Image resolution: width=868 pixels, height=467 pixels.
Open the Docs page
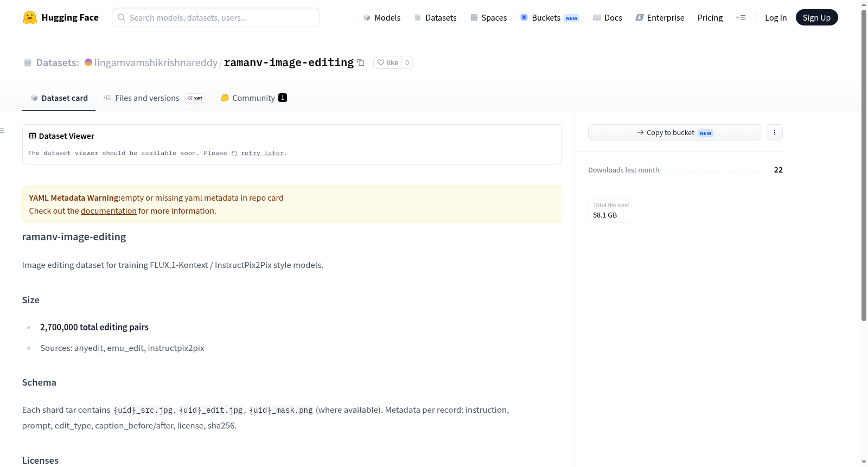608,17
